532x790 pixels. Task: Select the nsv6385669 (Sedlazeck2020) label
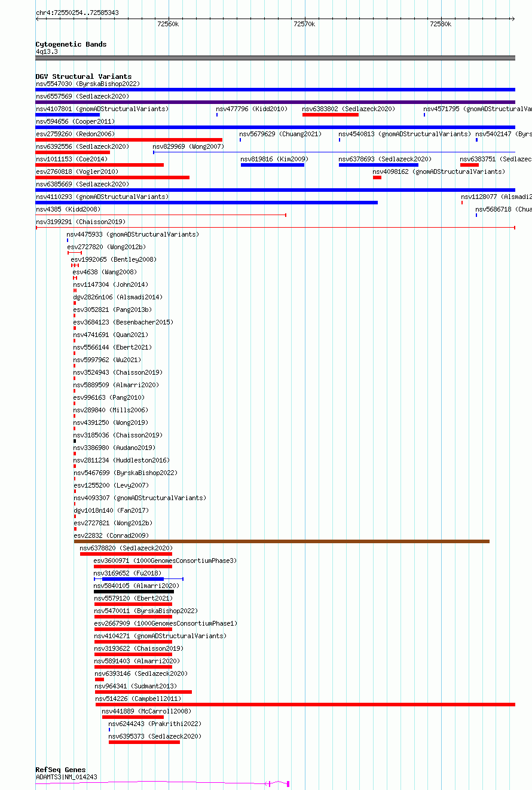tap(82, 185)
